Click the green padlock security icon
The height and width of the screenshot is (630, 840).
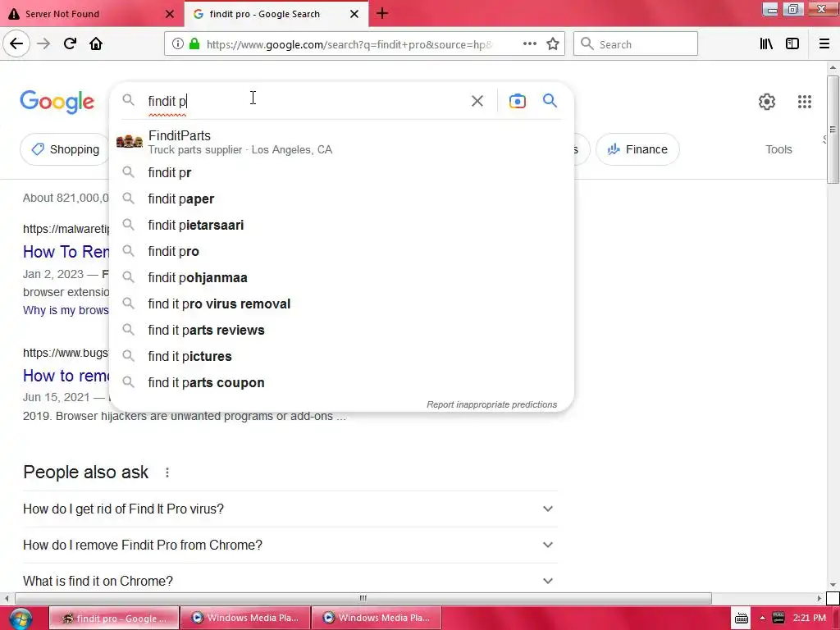194,44
